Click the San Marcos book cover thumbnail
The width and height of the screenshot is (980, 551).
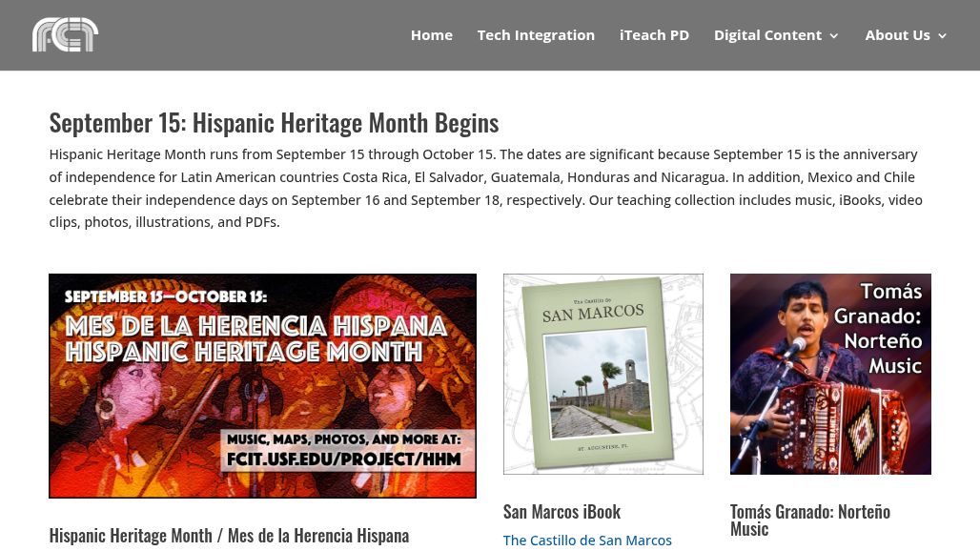602,374
